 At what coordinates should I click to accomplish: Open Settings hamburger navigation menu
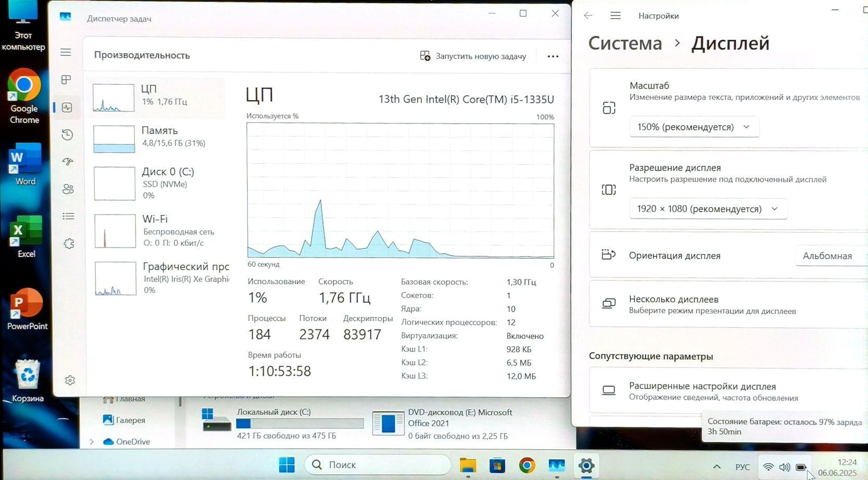click(615, 16)
